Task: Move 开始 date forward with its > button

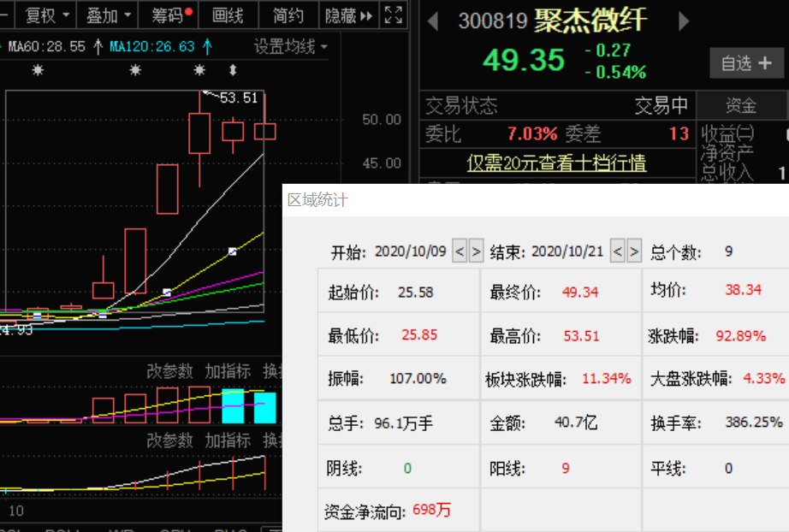Action: click(x=476, y=251)
